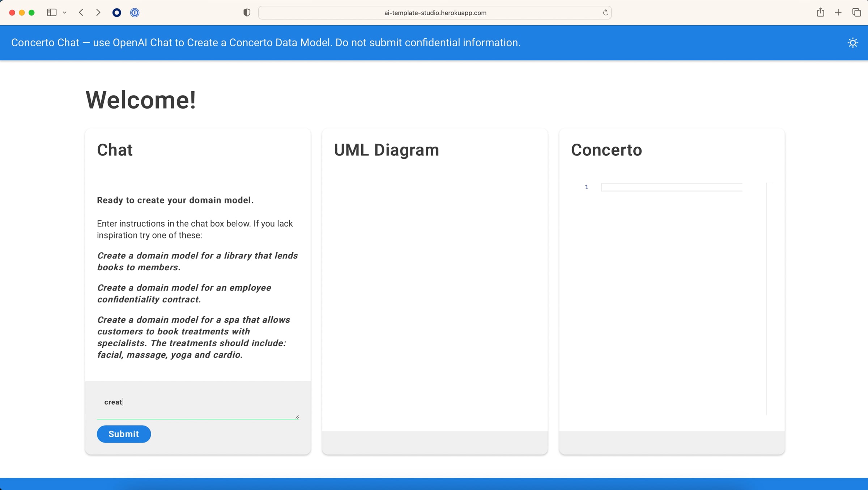Click the spa domain model suggestion text

point(193,337)
